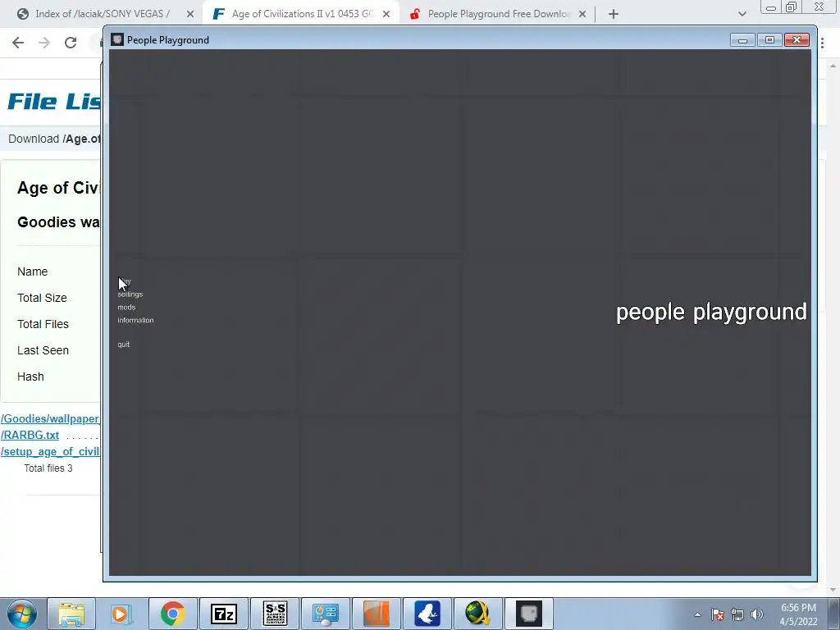This screenshot has width=840, height=630.
Task: Open 7-Zip from taskbar
Action: tap(224, 614)
